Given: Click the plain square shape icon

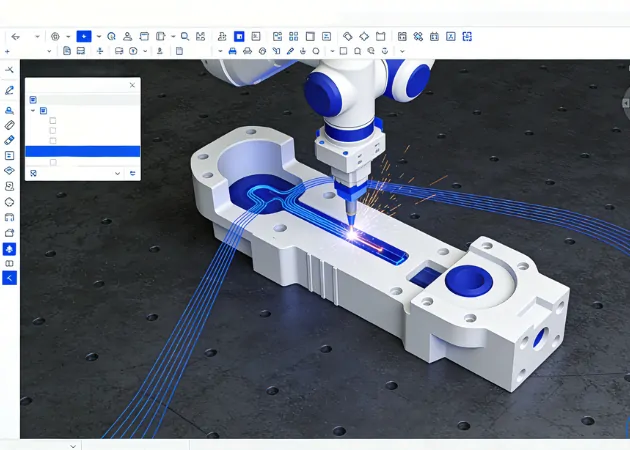Looking at the screenshot, I should tap(344, 51).
